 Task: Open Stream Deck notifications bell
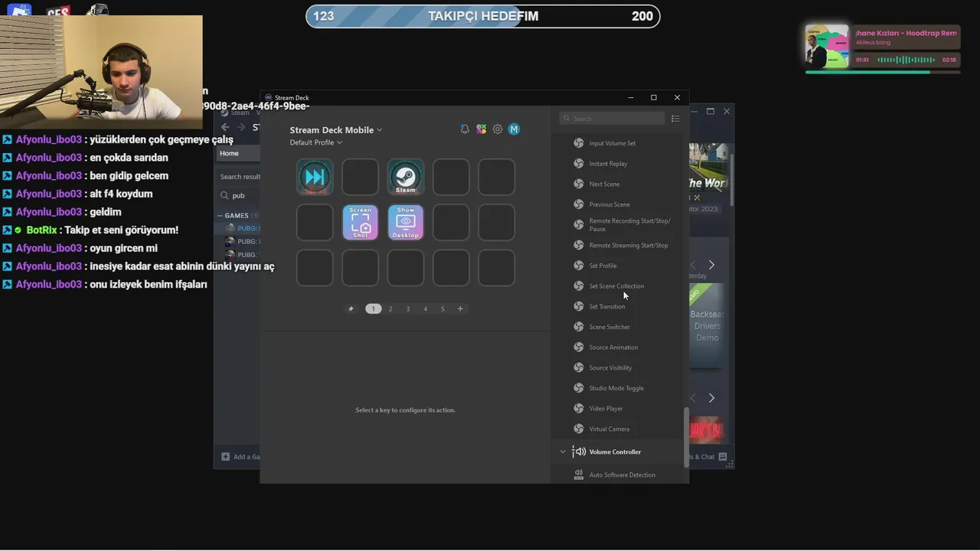tap(465, 129)
